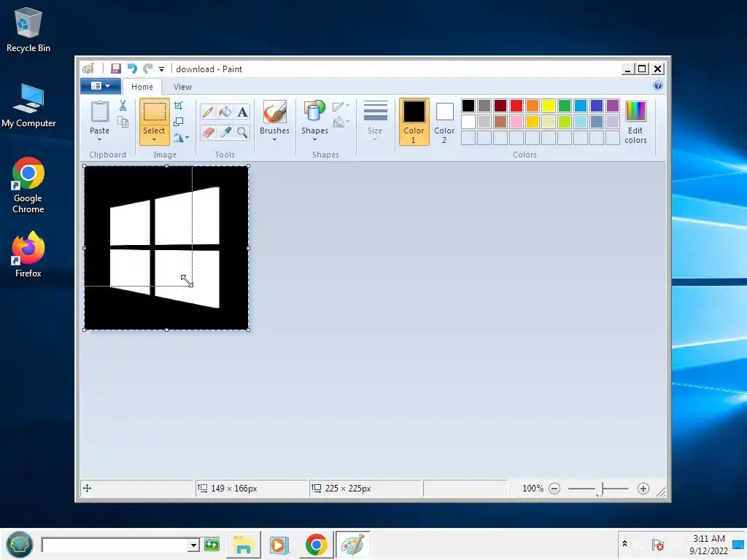This screenshot has height=560, width=747.
Task: Click the Resize and skew icon
Action: [179, 122]
